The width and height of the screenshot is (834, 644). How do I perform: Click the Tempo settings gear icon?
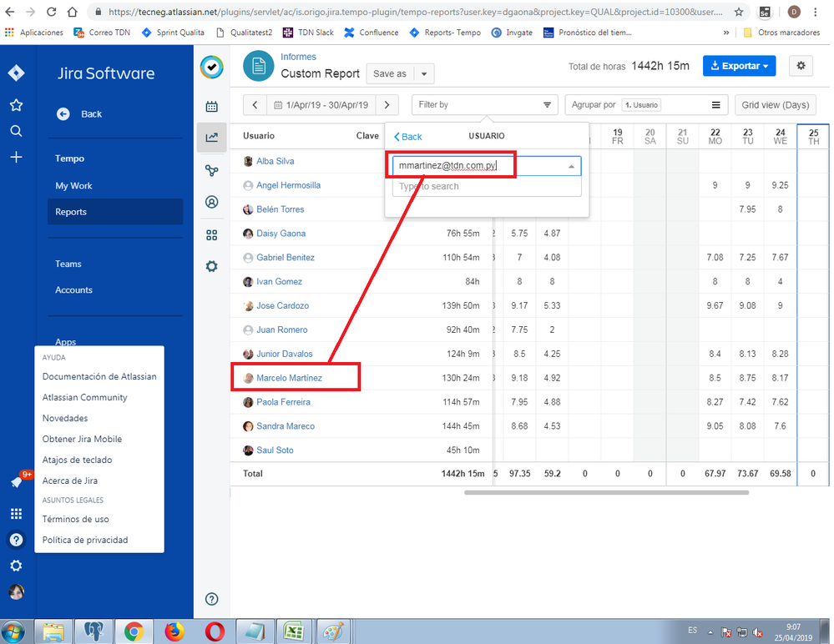[212, 266]
